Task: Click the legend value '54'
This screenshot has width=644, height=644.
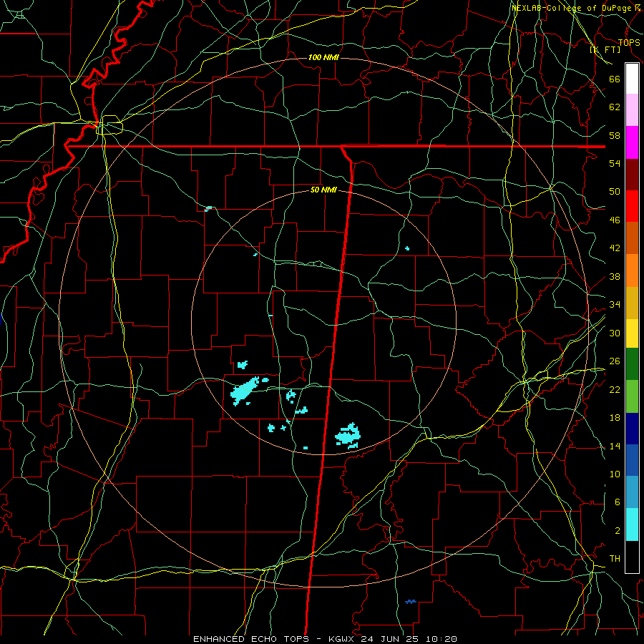Action: [x=615, y=163]
